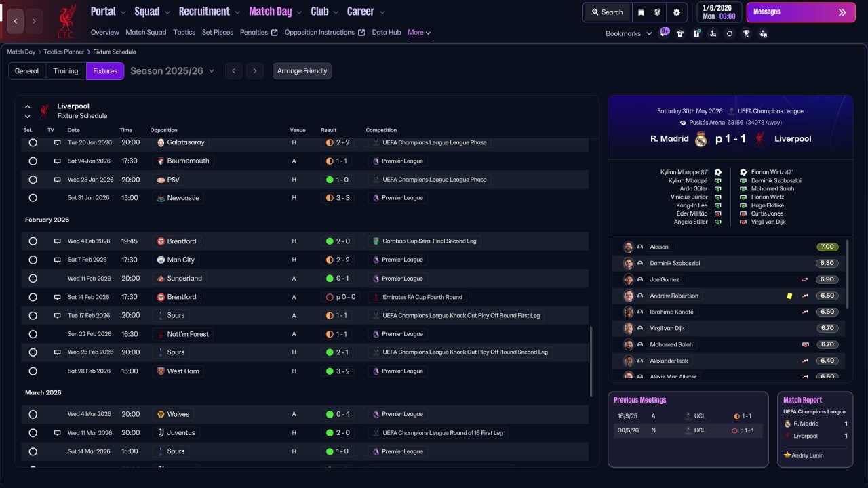The height and width of the screenshot is (488, 868).
Task: Click the Search button
Action: tap(607, 12)
